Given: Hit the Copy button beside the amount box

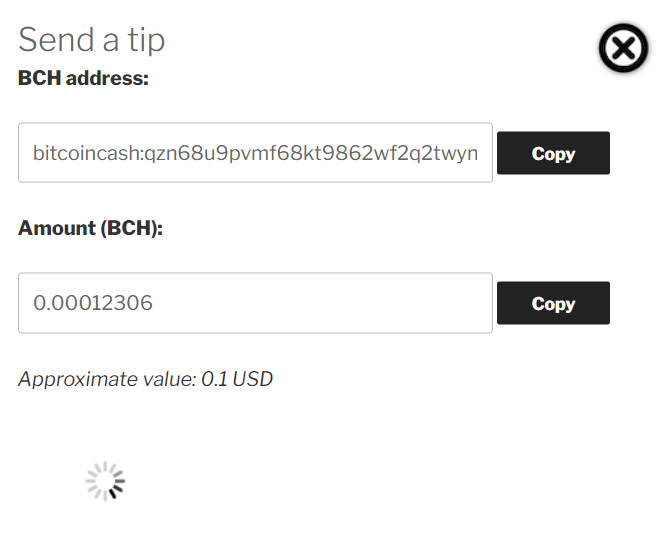Looking at the screenshot, I should click(553, 303).
